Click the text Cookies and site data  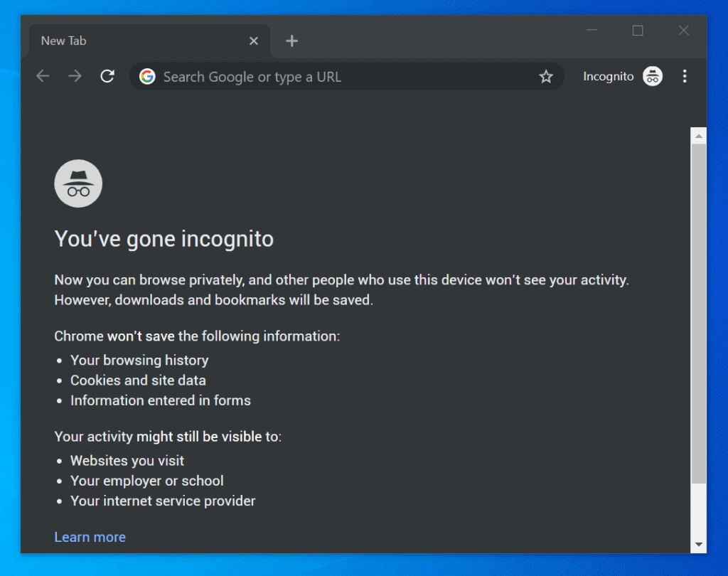click(x=138, y=380)
